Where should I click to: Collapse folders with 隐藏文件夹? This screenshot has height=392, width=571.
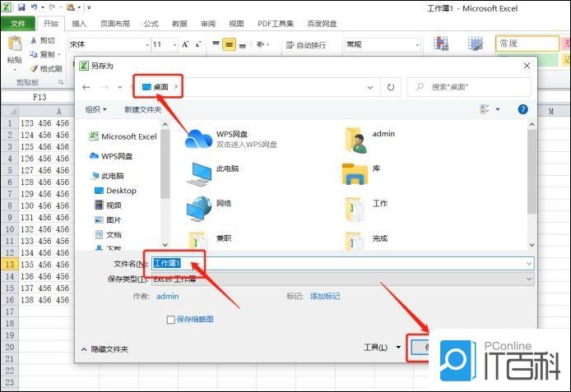tap(104, 349)
